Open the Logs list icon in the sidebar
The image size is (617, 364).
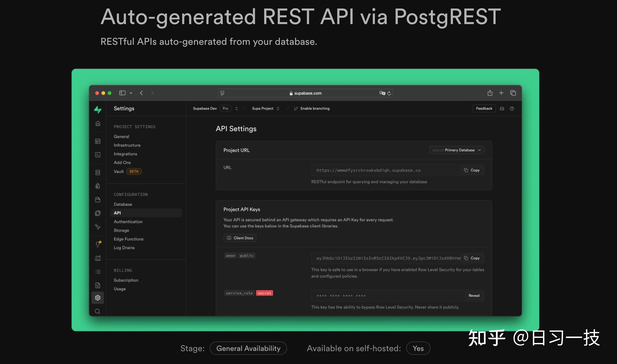98,271
